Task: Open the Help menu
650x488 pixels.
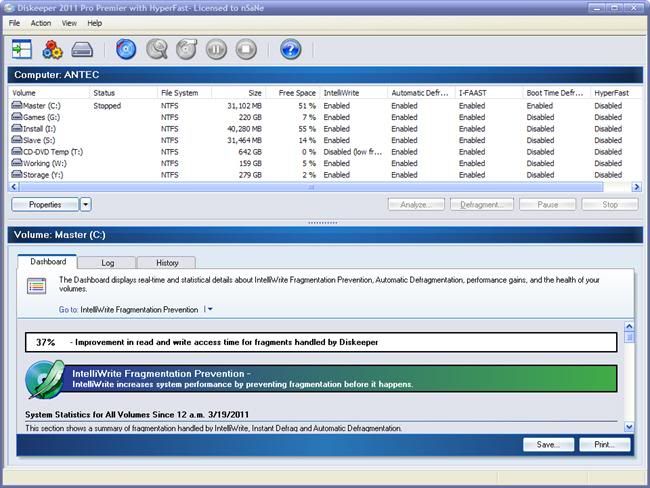Action: pos(95,23)
